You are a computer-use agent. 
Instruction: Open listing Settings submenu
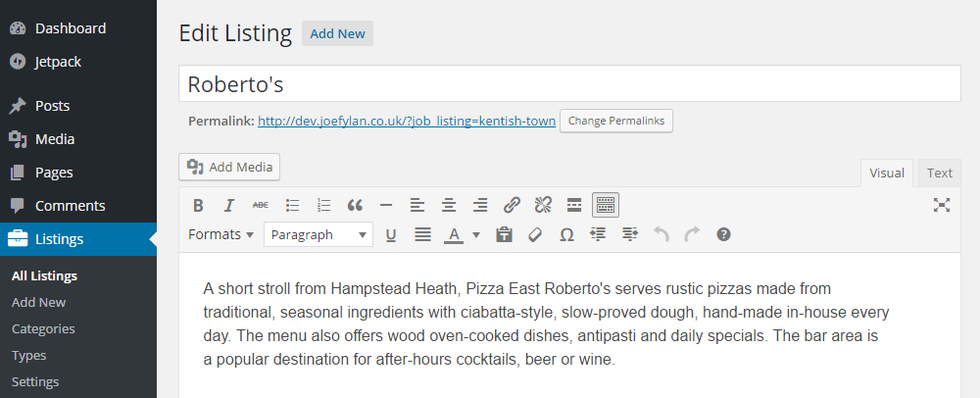[35, 381]
